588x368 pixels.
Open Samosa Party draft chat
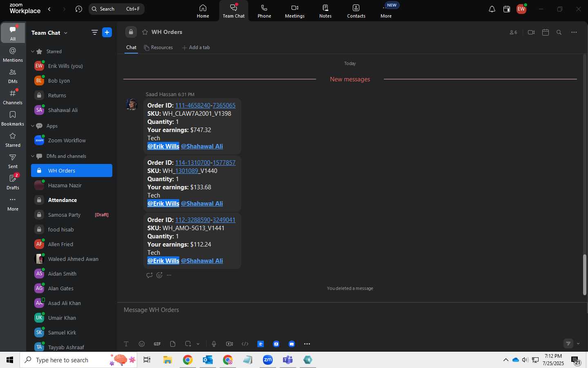(71, 215)
